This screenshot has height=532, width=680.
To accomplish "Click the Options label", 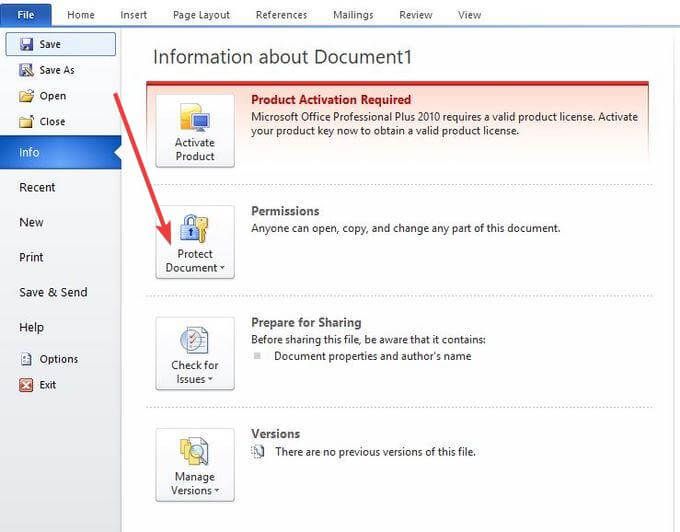I will click(59, 359).
